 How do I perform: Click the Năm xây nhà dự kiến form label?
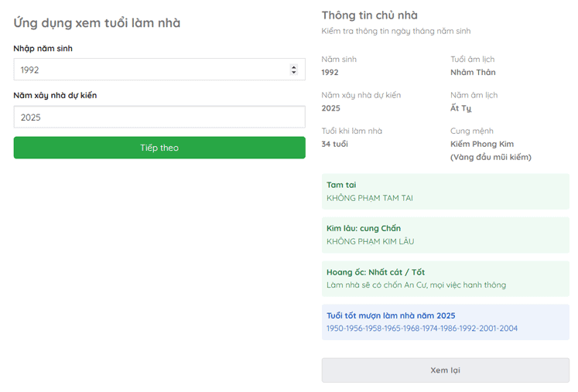point(55,95)
